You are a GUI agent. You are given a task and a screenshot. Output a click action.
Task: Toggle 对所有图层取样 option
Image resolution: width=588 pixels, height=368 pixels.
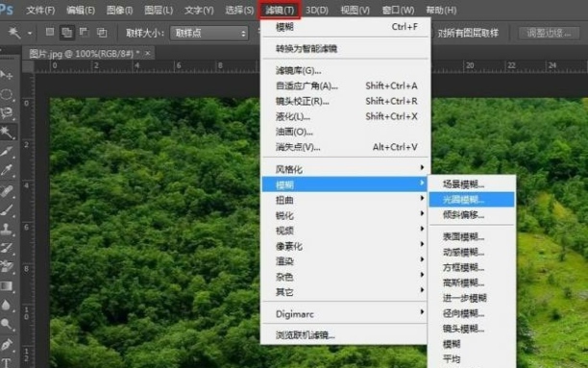tap(468, 33)
